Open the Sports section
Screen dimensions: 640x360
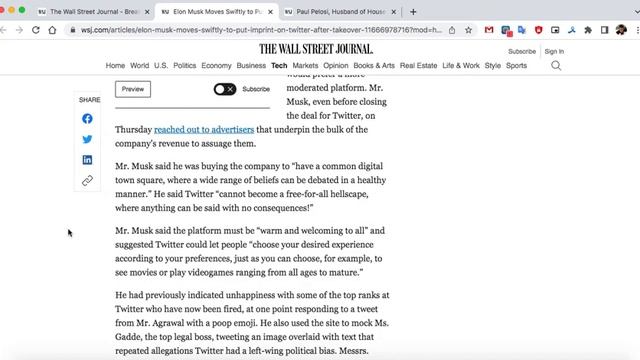pos(516,65)
